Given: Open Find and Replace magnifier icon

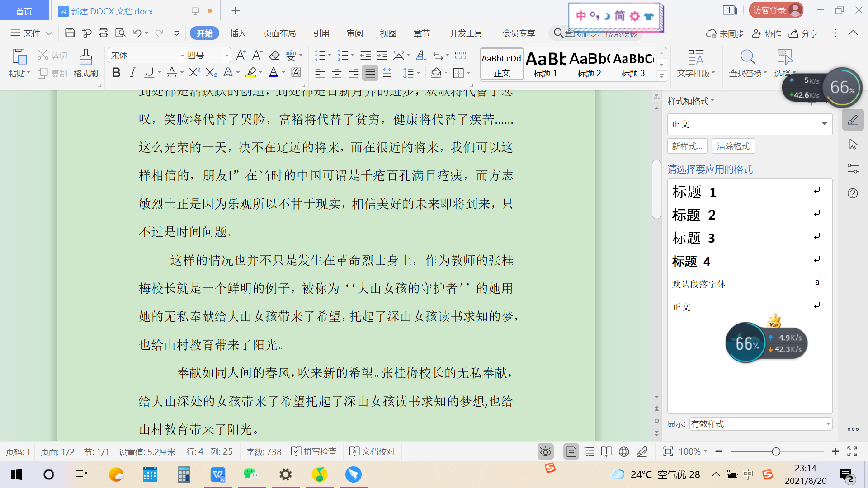Looking at the screenshot, I should 747,57.
